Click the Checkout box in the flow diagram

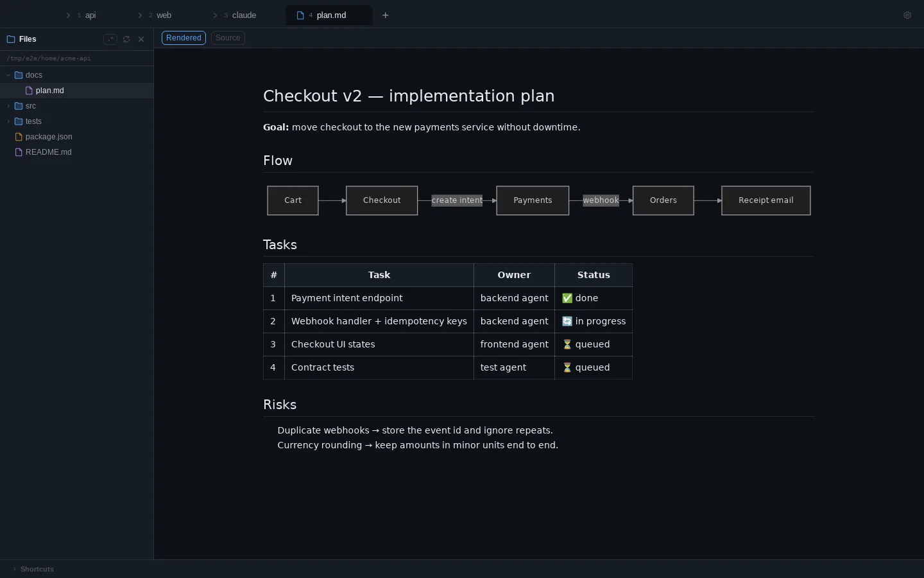pyautogui.click(x=382, y=200)
